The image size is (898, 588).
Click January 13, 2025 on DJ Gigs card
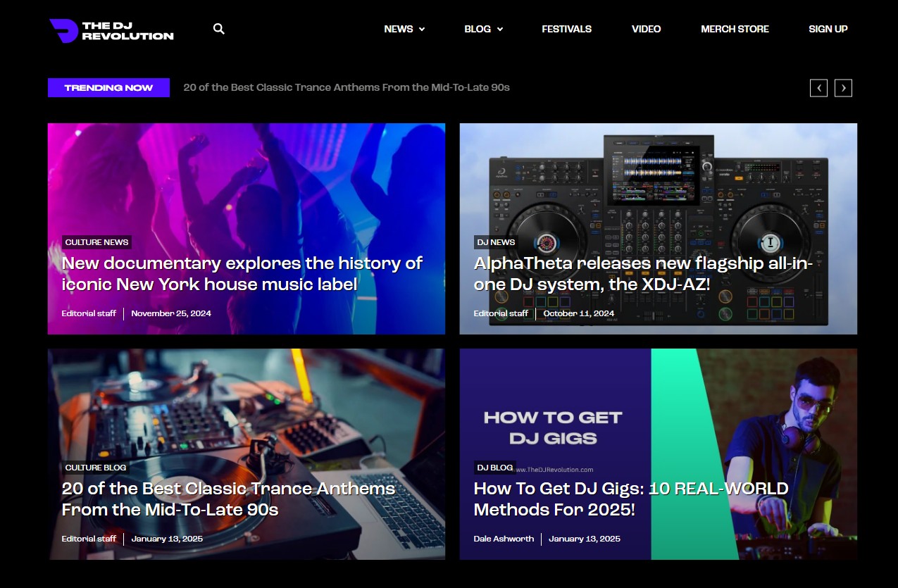[585, 539]
